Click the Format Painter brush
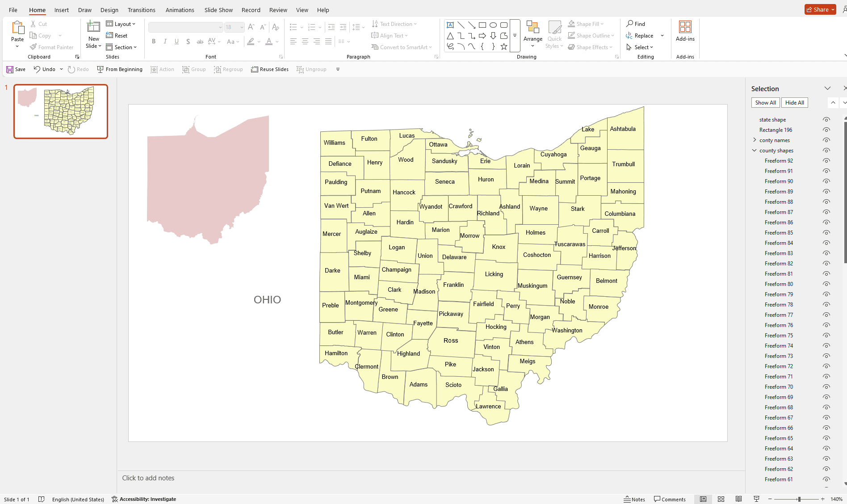 (33, 47)
